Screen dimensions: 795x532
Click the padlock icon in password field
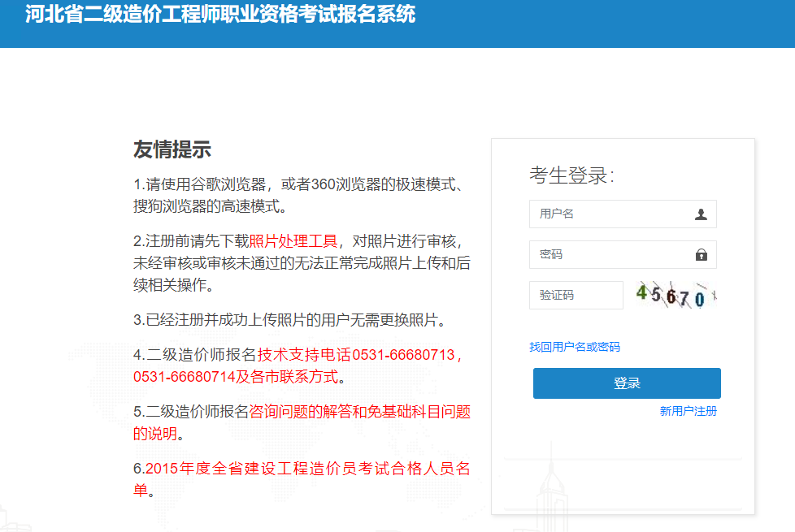[x=701, y=255]
